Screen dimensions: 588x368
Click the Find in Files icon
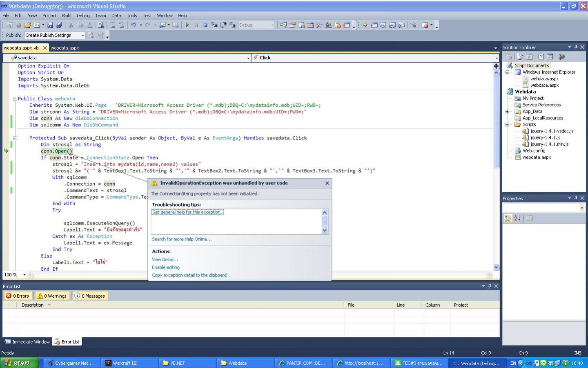click(x=101, y=25)
